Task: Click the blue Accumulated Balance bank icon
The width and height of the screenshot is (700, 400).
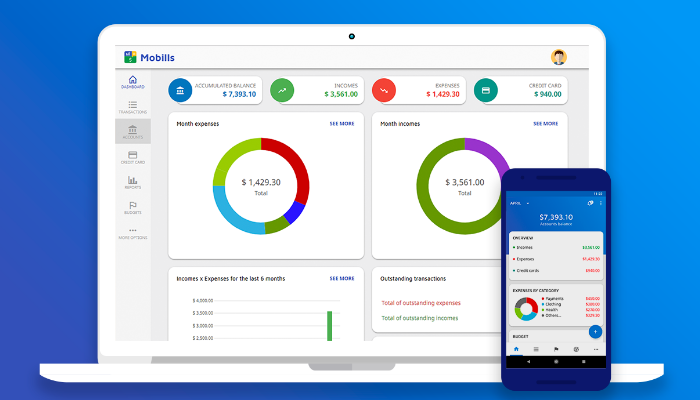Action: 180,91
